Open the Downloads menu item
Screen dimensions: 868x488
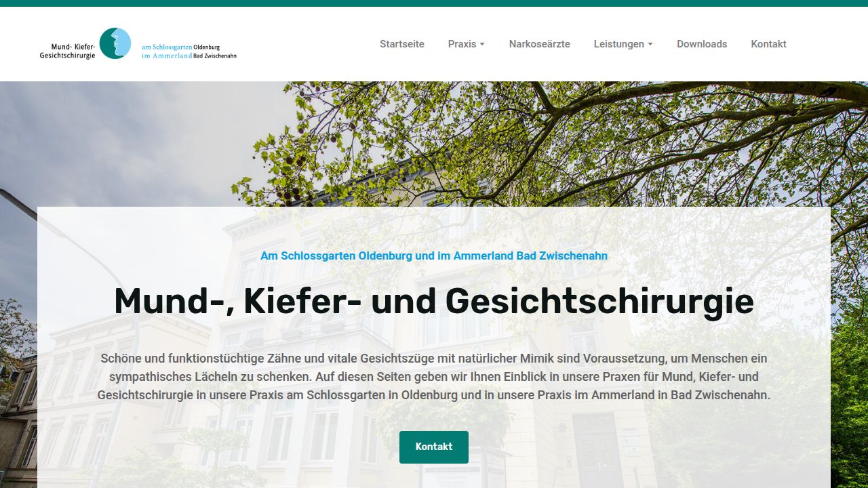pos(702,44)
